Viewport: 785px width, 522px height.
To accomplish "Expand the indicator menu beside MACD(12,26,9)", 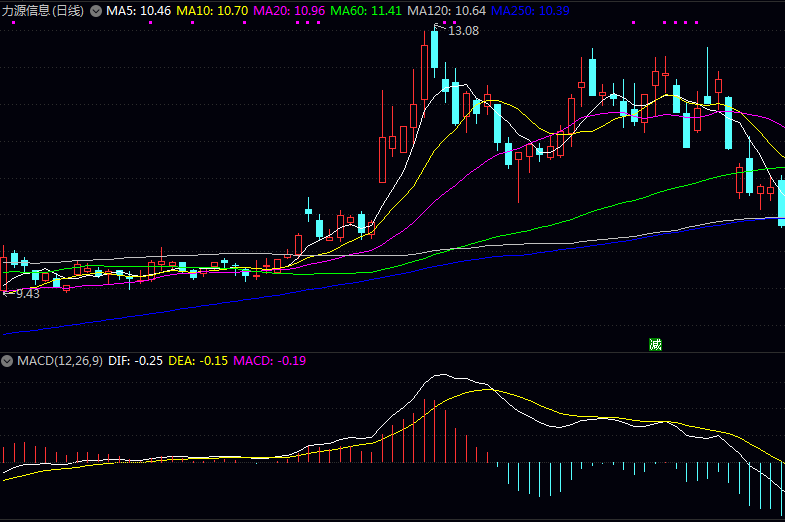I will (x=7, y=361).
